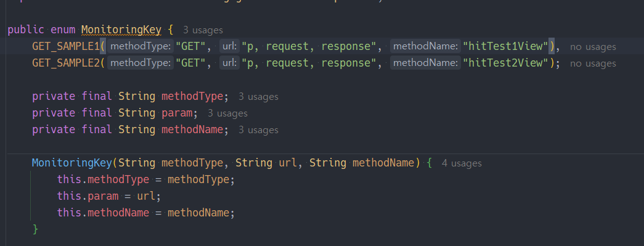Click the constructor's closing green brace
This screenshot has height=246, width=644.
pos(35,229)
